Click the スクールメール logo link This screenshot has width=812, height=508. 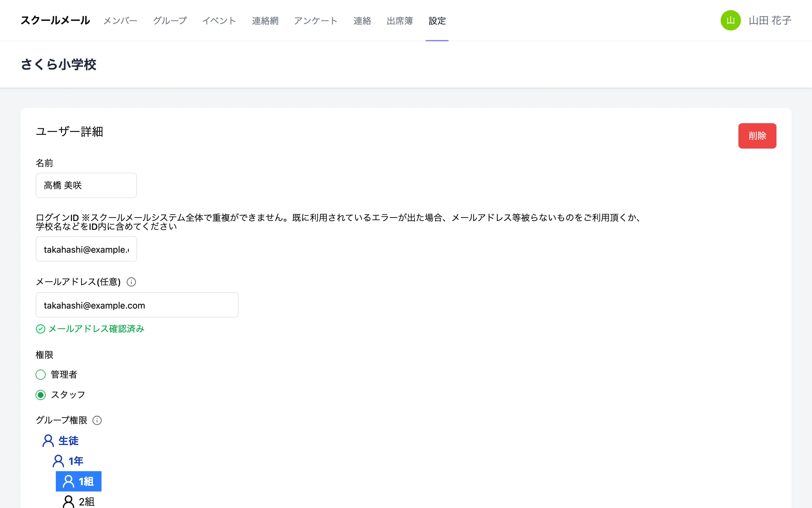(x=56, y=21)
